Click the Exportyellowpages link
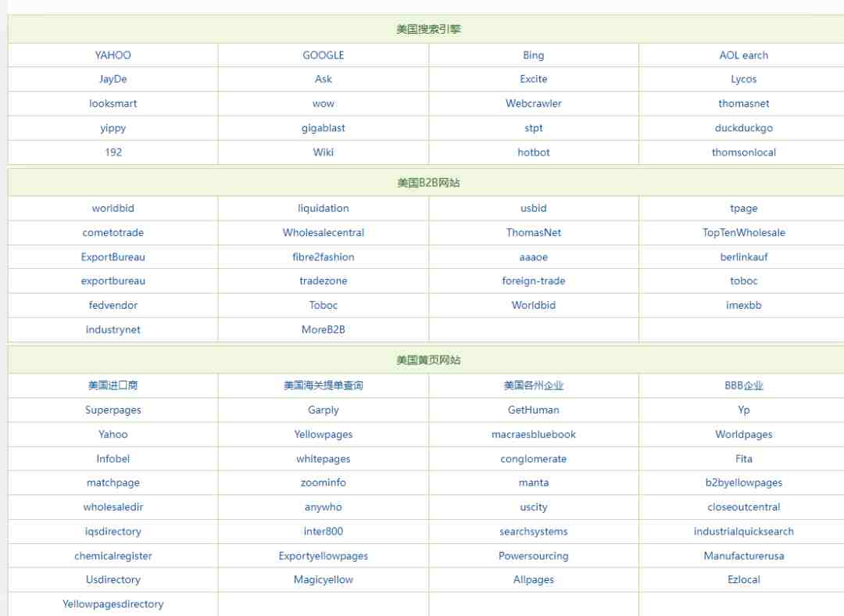 coord(323,556)
